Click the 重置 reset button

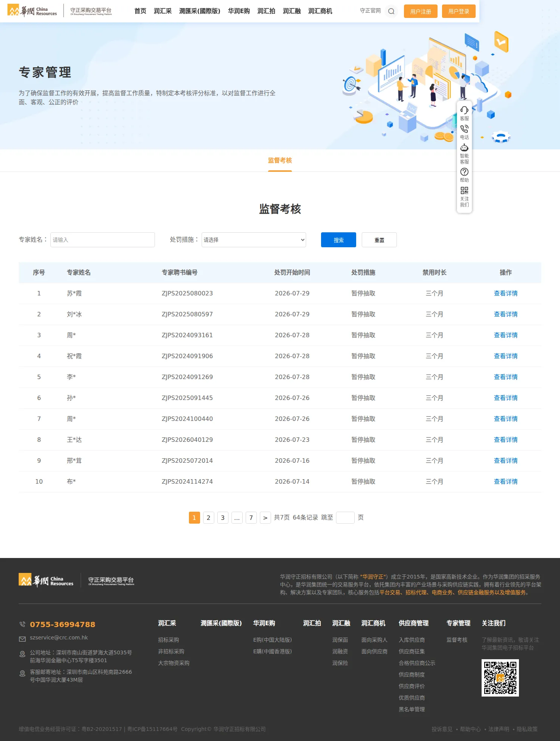379,240
